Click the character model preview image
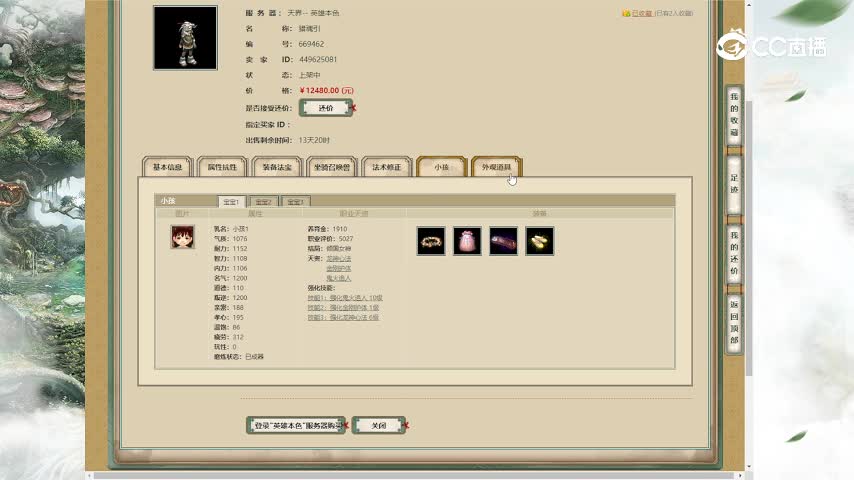The image size is (854, 480). point(185,38)
